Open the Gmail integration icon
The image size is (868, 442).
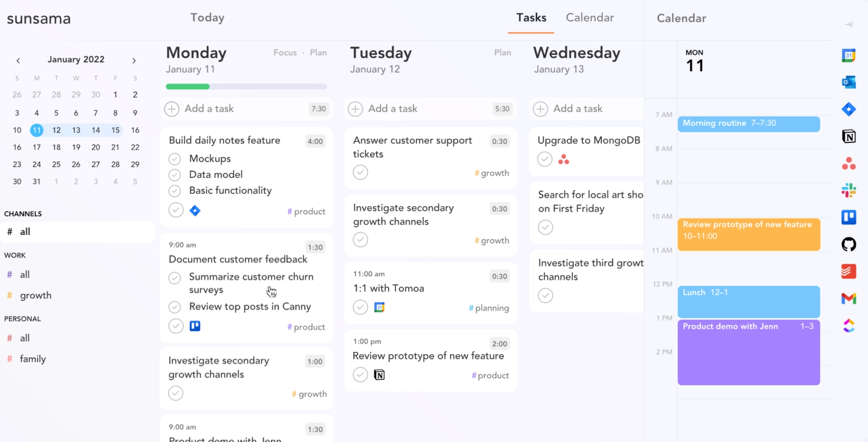[848, 298]
